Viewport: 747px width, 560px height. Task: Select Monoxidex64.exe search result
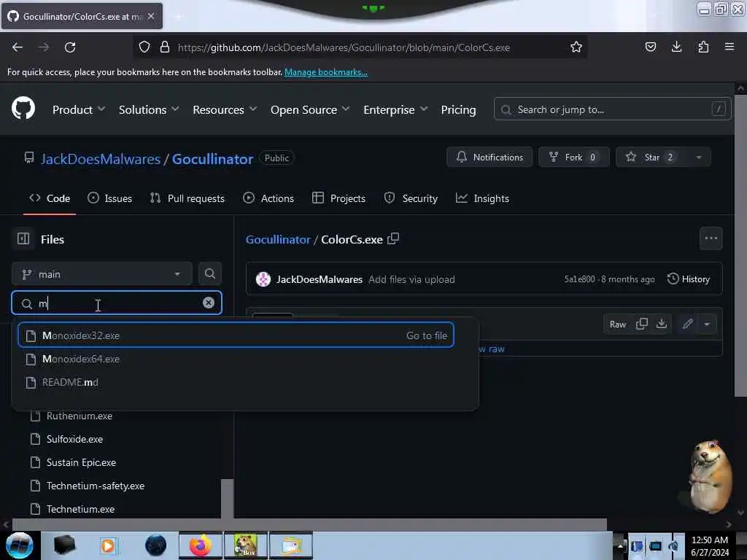(x=236, y=359)
